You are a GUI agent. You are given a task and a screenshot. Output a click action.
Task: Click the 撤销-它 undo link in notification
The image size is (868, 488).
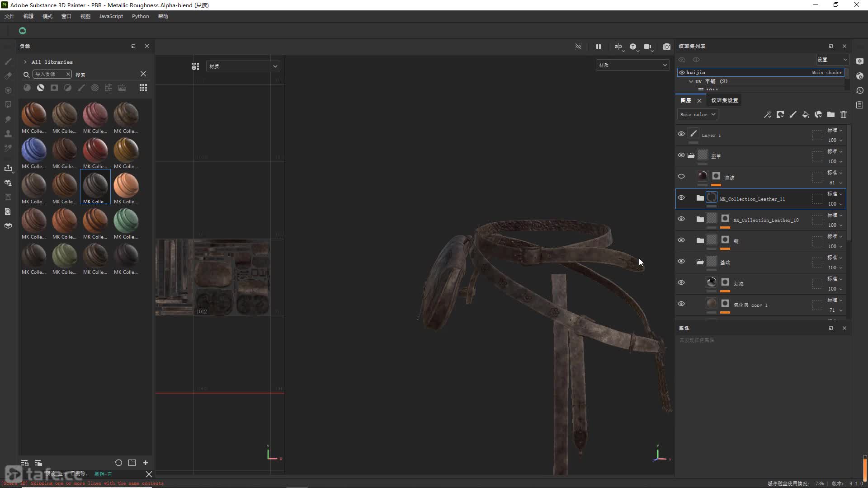(103, 474)
